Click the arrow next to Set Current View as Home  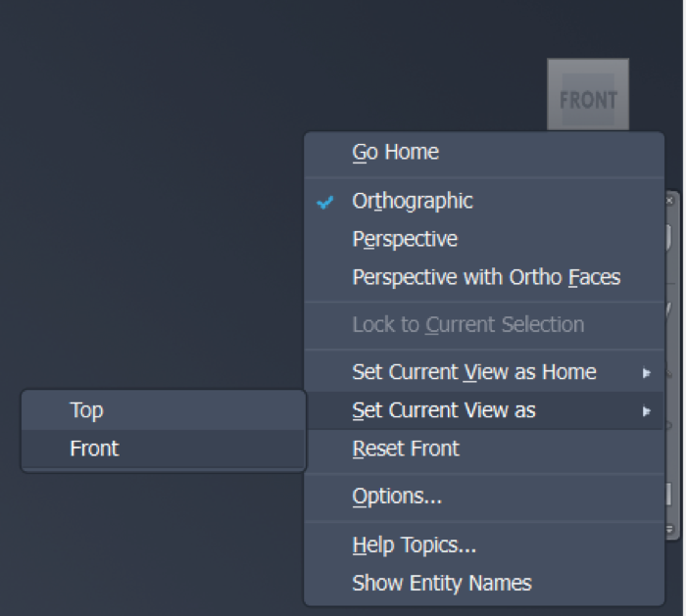646,373
